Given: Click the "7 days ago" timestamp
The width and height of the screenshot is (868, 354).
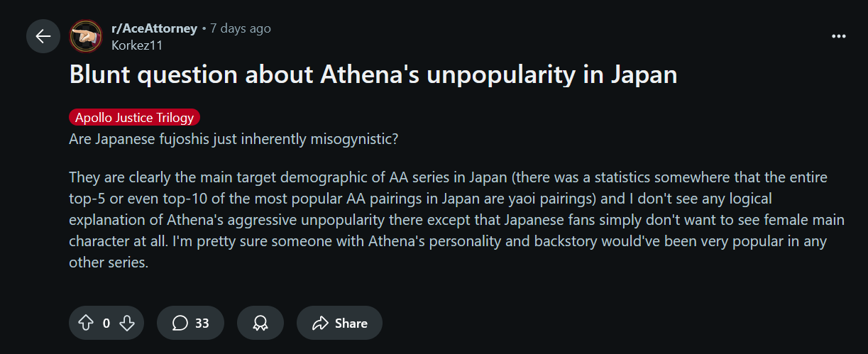Looking at the screenshot, I should click(241, 28).
